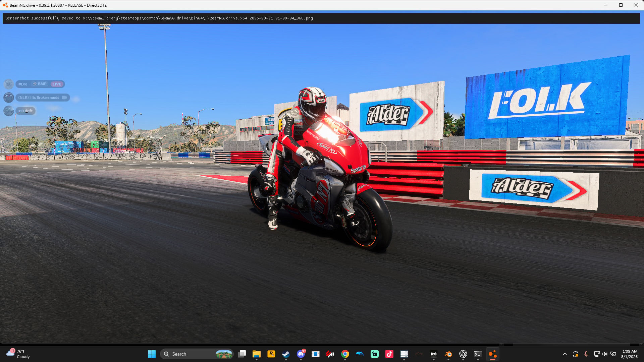Open the volume tray icon
The width and height of the screenshot is (644, 362).
[x=605, y=354]
